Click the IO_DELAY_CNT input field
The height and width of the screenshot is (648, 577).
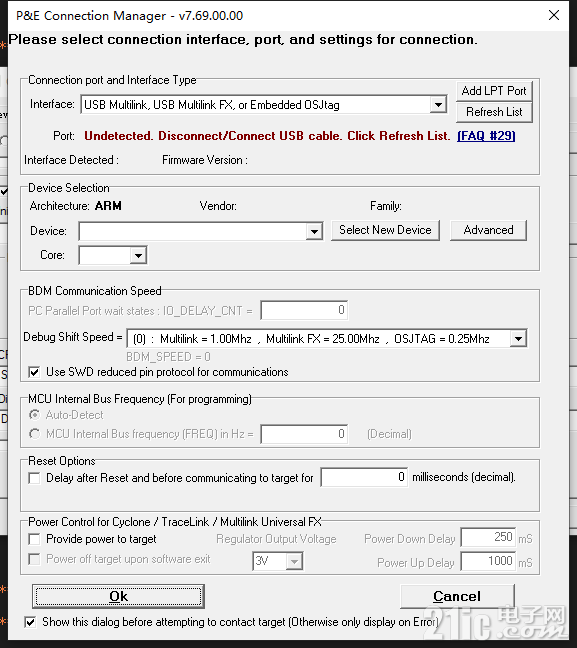tap(304, 310)
